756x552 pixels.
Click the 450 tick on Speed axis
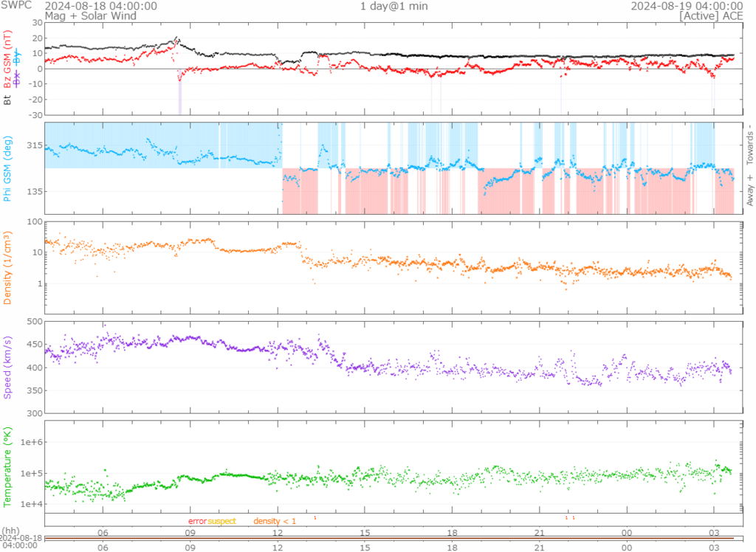35,345
